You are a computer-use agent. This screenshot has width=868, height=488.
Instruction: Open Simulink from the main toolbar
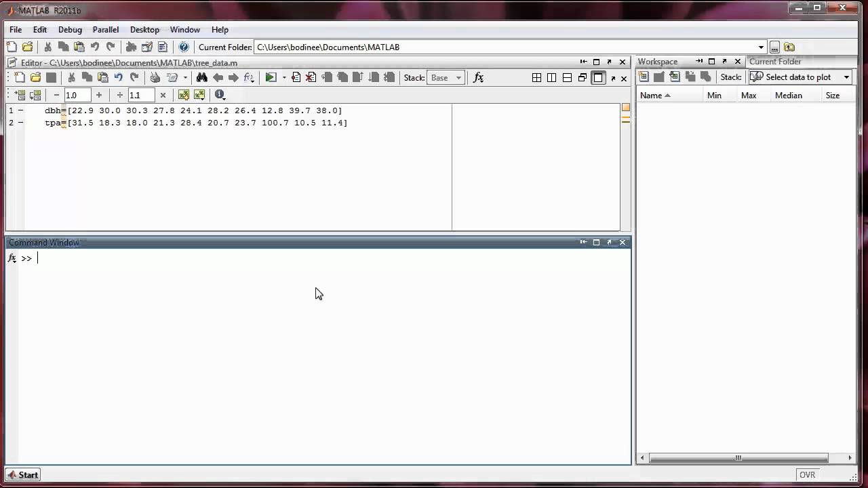pos(132,47)
